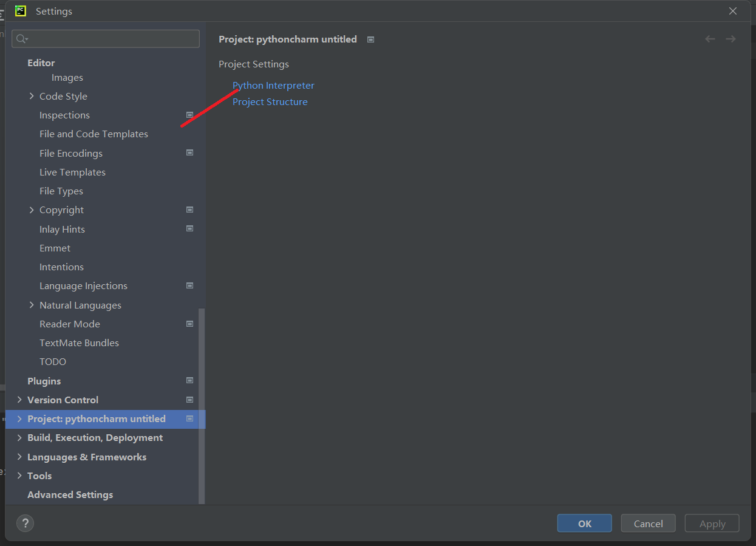Select File Encodings settings
756x546 pixels.
click(71, 153)
